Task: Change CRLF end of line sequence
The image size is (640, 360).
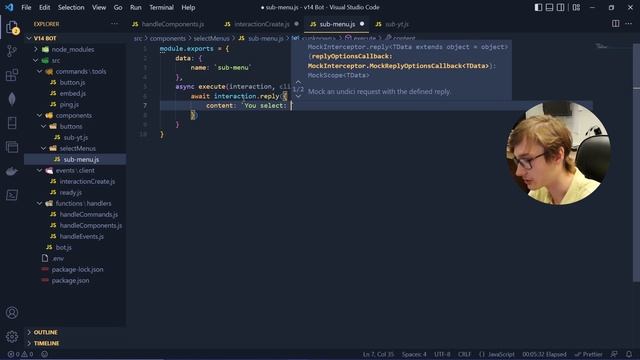Action: (x=464, y=354)
